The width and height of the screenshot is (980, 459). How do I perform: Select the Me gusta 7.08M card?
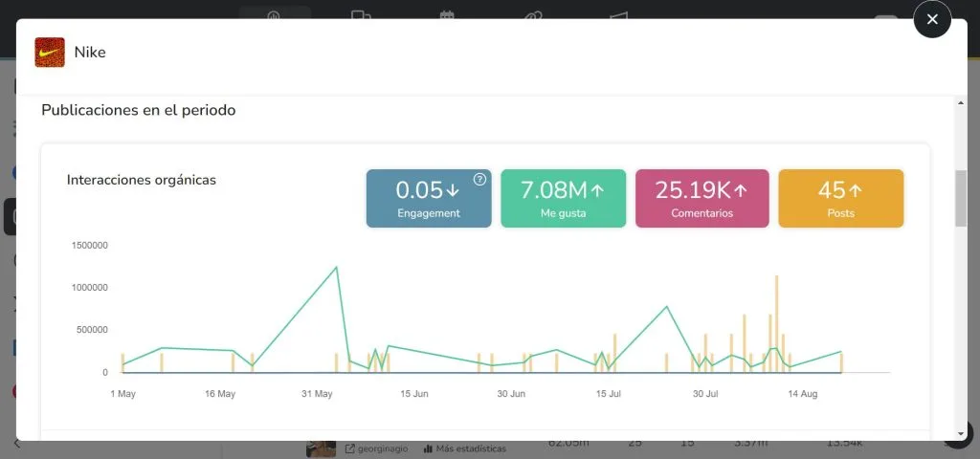tap(563, 199)
